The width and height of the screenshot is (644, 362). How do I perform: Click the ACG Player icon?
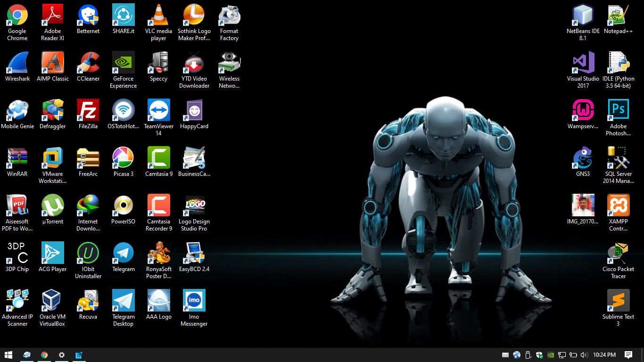pyautogui.click(x=53, y=253)
